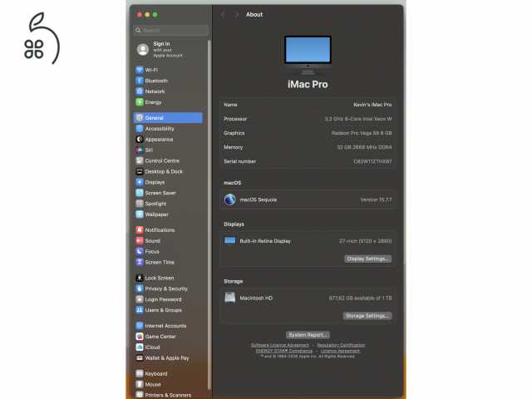
Task: Open the Wallet & Apple Pay icon
Action: (140, 358)
